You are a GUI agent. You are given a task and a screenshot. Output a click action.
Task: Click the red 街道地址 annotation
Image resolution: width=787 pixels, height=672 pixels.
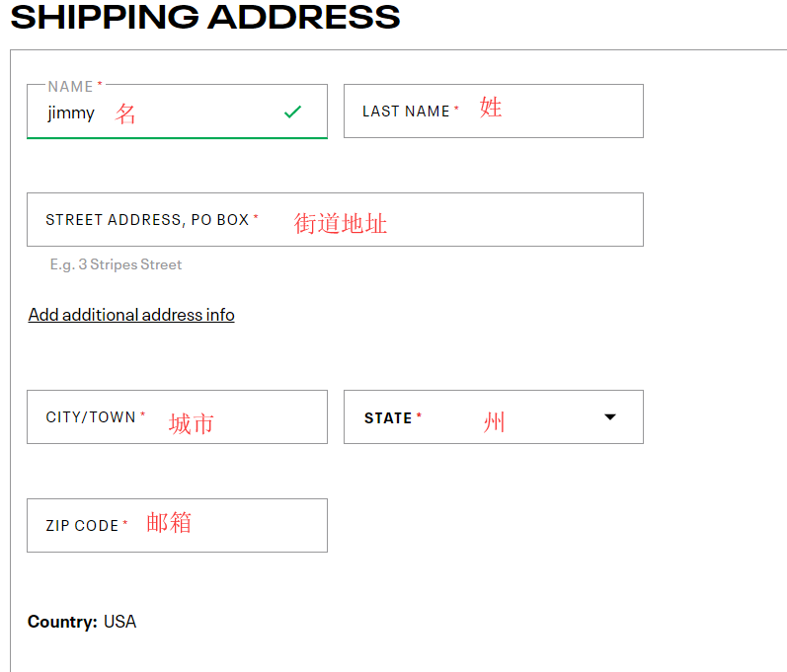click(341, 224)
